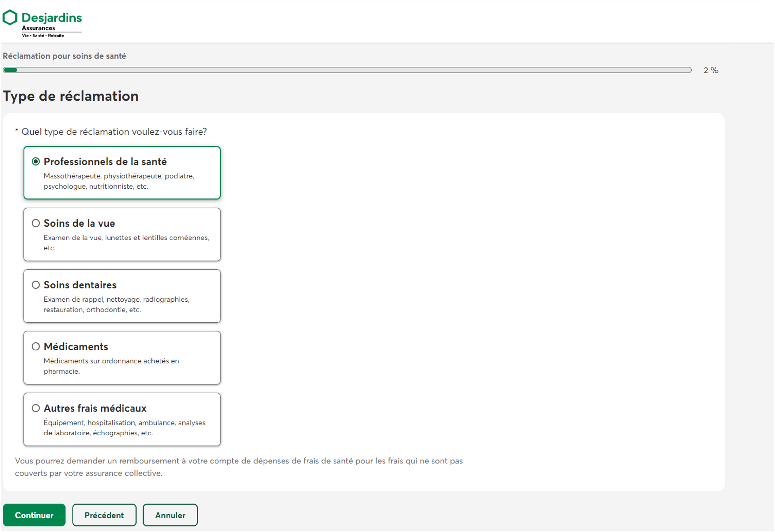Click description 'Médicaments sur ordonnance achetés en pharmacie'
Image resolution: width=775 pixels, height=532 pixels.
click(x=111, y=366)
